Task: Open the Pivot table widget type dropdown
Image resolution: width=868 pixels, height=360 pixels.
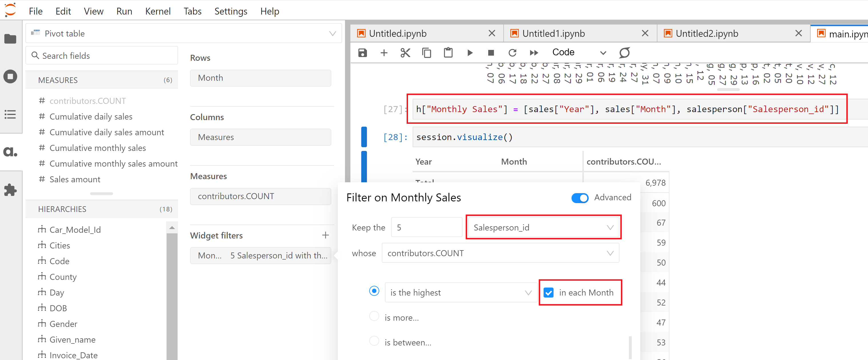Action: (184, 33)
